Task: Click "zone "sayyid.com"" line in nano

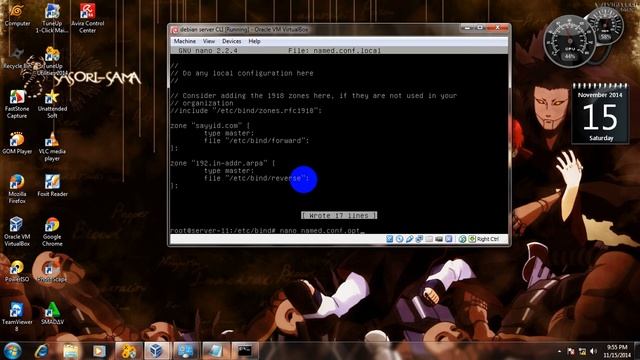Action: pos(210,126)
